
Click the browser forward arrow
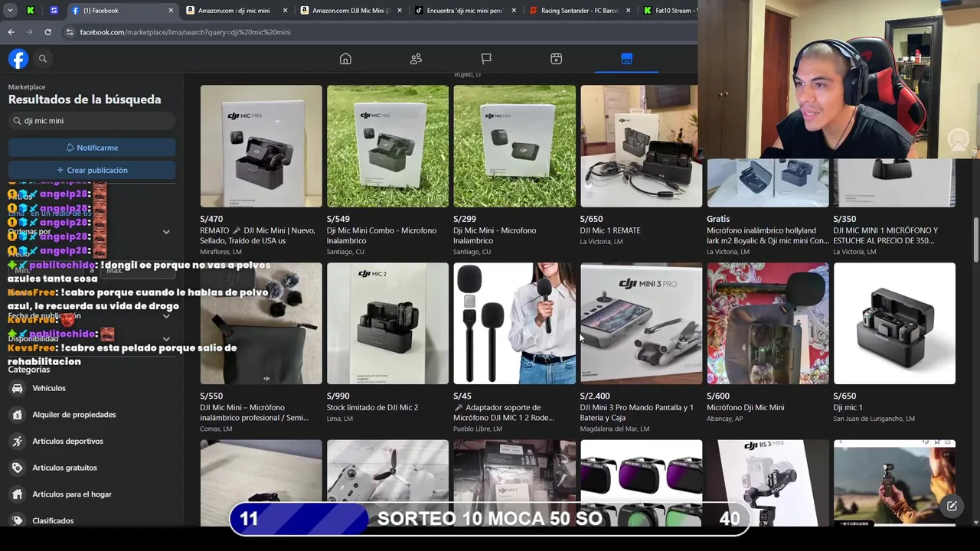coord(29,32)
